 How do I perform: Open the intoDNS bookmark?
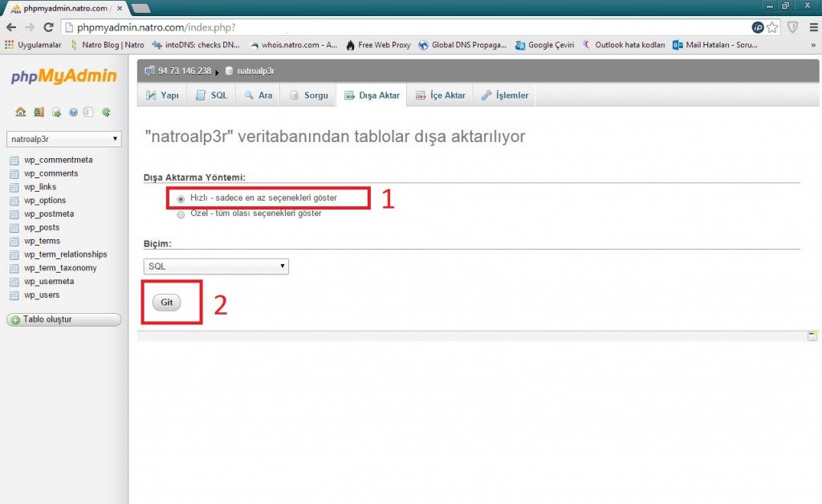196,45
